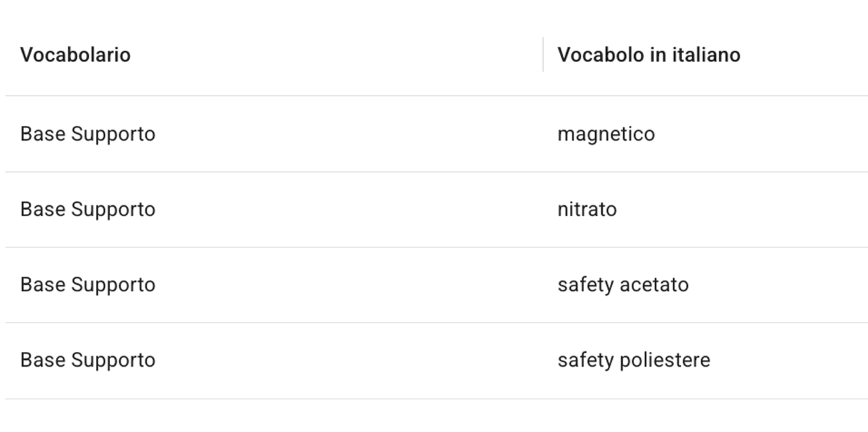The image size is (868, 432).
Task: Click the word Supporto in the magnetico row
Action: 113,134
